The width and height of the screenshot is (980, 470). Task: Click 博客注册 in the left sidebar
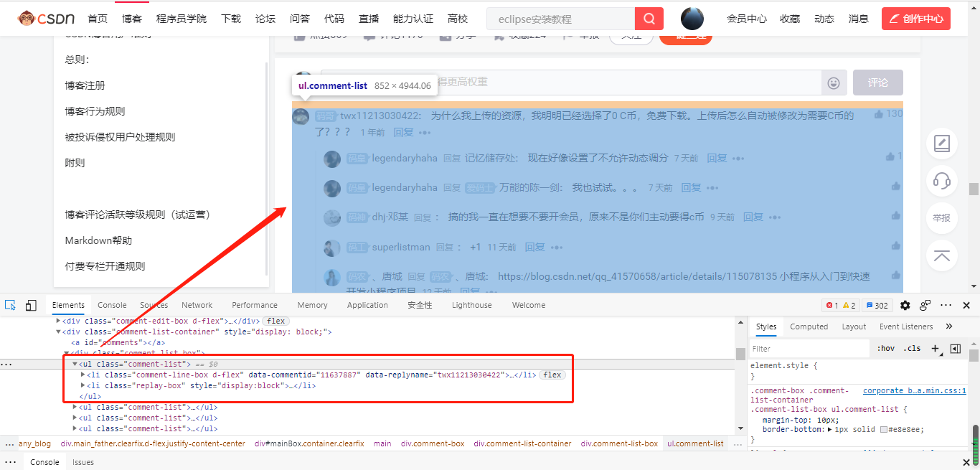tap(85, 85)
